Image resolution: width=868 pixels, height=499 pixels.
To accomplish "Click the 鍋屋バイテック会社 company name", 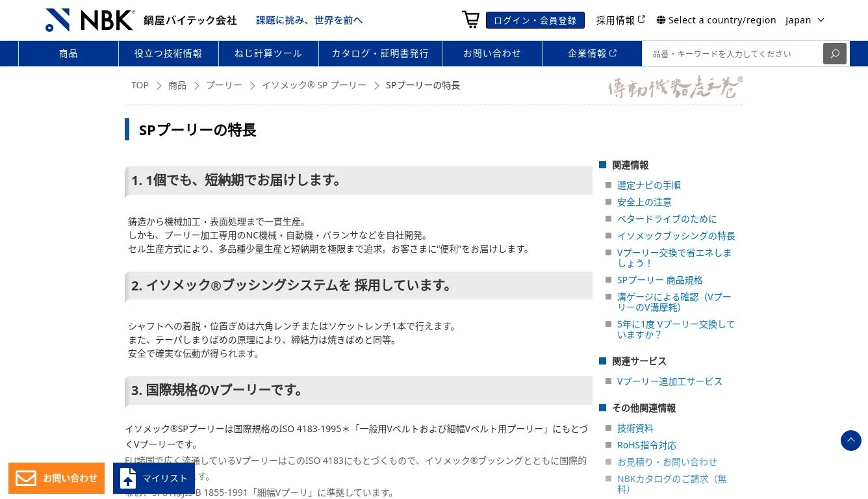I will pos(190,21).
